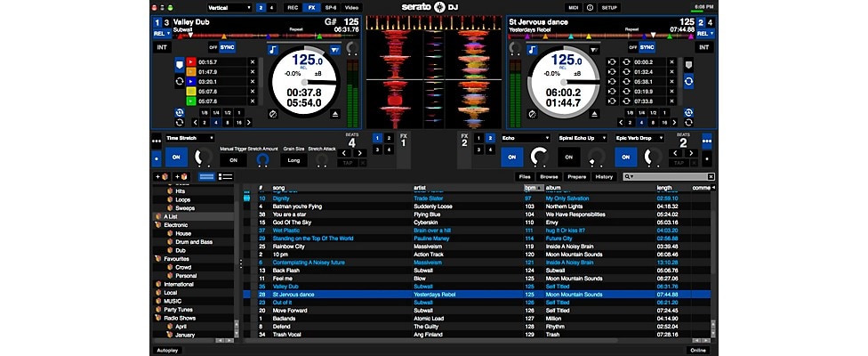Show the loops tab on right deck
Screen dimensions: 868x356
(688, 81)
